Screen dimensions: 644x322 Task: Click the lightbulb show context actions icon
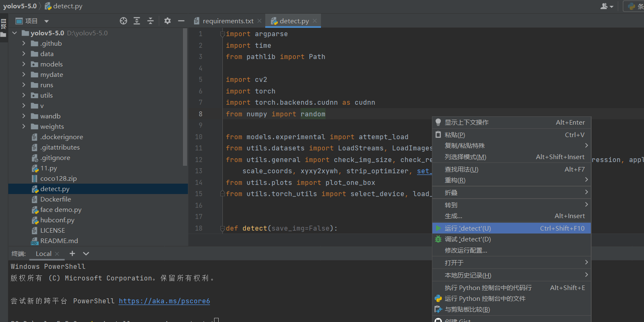tap(438, 122)
